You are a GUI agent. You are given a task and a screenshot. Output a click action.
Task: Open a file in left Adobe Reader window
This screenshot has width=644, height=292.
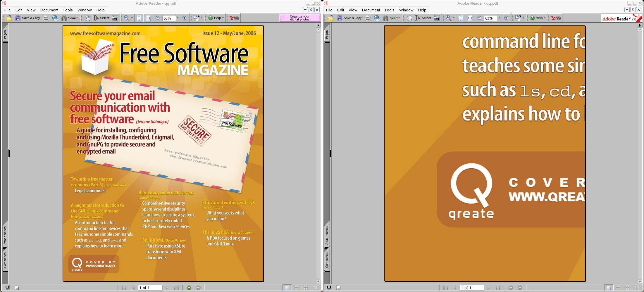pos(9,18)
